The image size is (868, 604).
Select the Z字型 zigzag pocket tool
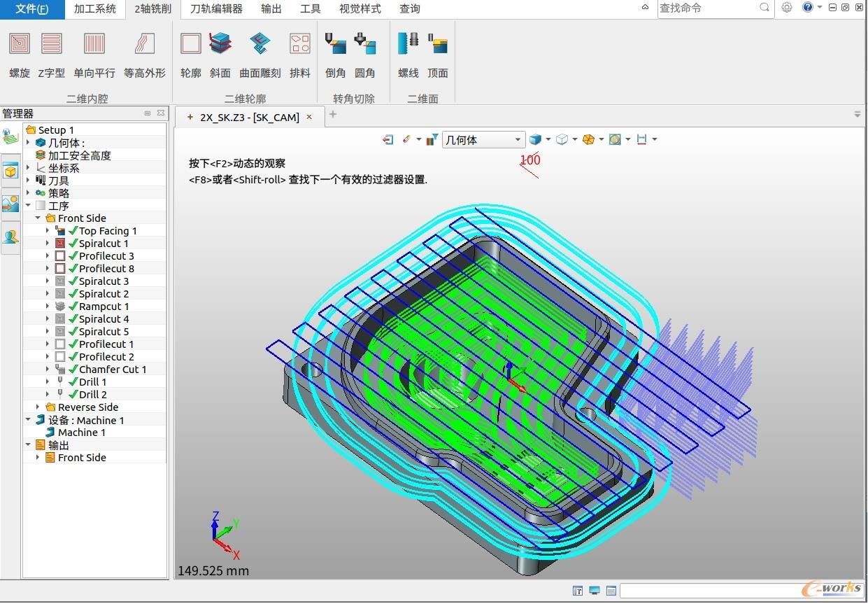click(x=51, y=55)
